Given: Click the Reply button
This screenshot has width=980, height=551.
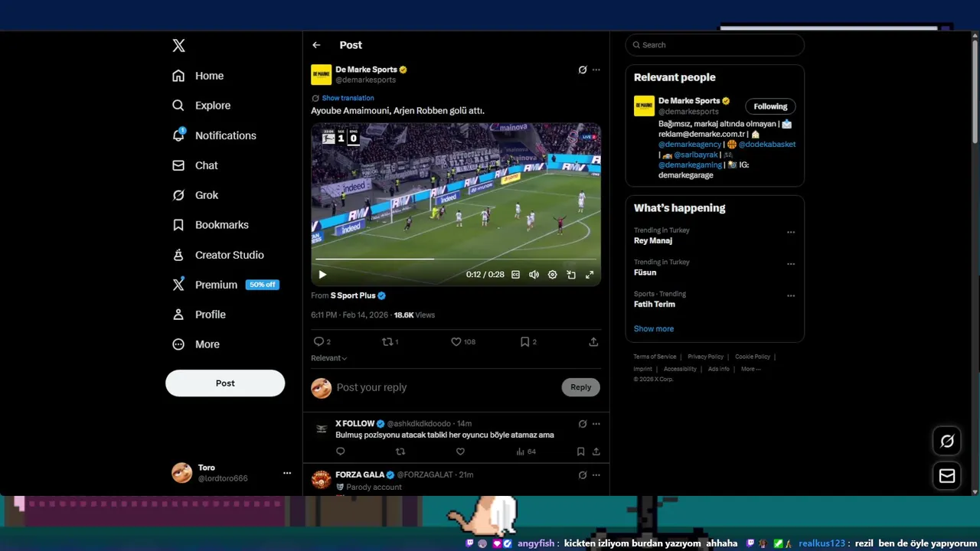Looking at the screenshot, I should click(x=581, y=387).
